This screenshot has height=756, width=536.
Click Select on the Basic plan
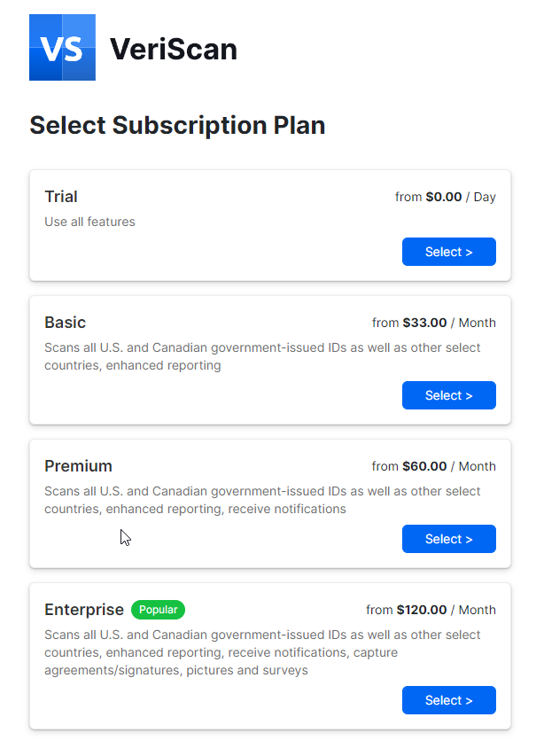(448, 395)
